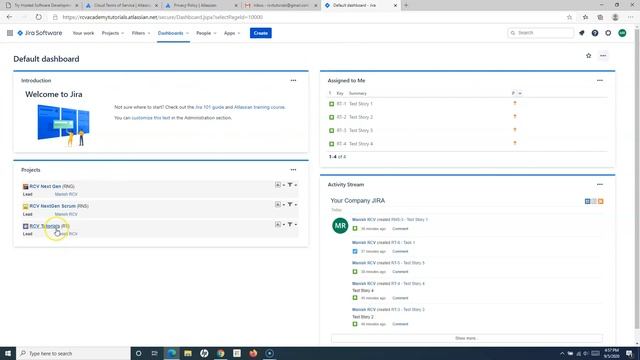Expand the Apps dropdown
The image size is (640, 360).
(232, 33)
